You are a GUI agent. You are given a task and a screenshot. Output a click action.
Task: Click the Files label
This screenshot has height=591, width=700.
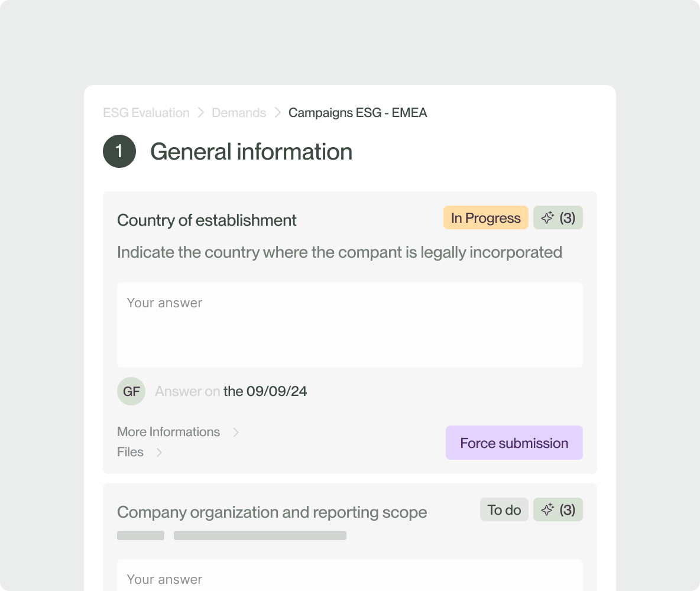pyautogui.click(x=130, y=452)
